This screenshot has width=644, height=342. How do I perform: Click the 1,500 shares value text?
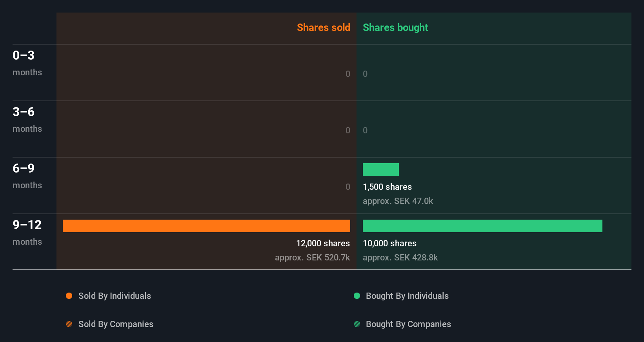[x=387, y=187]
